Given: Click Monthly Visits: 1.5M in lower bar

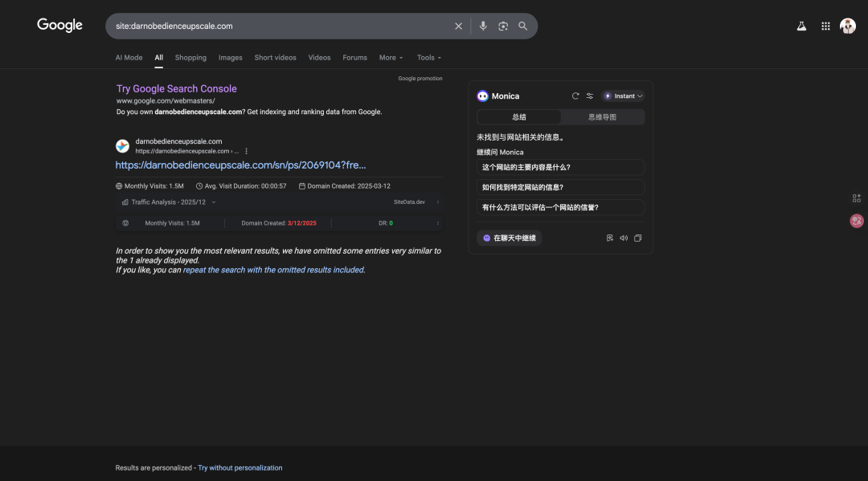Looking at the screenshot, I should click(x=172, y=223).
